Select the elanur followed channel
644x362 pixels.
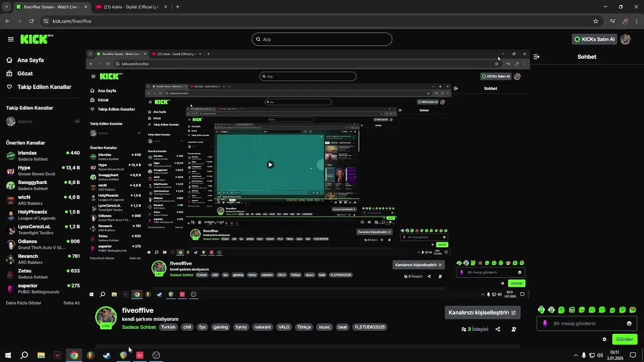click(x=43, y=122)
